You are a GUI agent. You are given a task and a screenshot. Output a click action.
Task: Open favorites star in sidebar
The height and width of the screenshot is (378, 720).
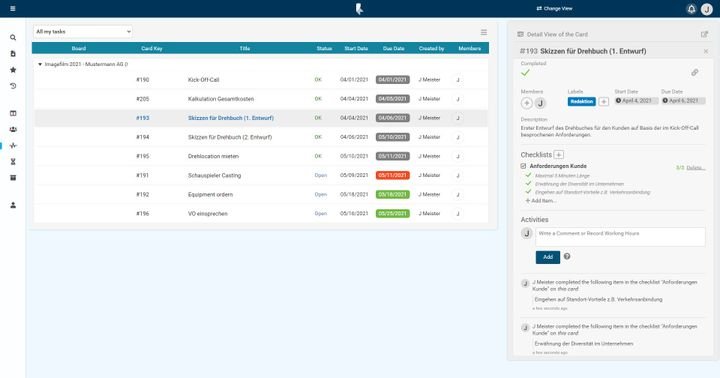tap(13, 70)
